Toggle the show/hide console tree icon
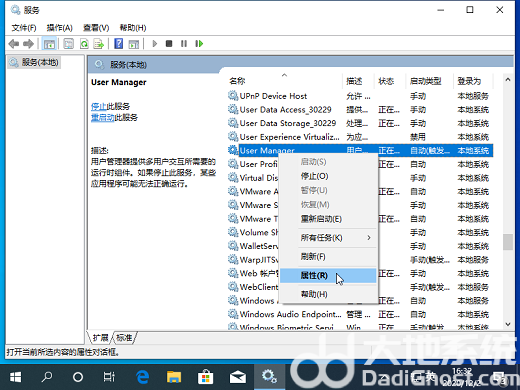Screen dimensions: 520x390 pyautogui.click(x=49, y=44)
